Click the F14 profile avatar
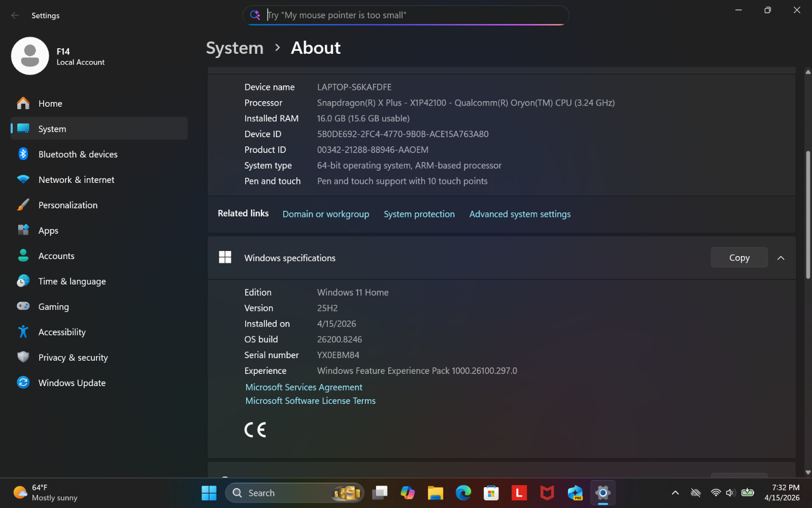The image size is (812, 508). (30, 56)
